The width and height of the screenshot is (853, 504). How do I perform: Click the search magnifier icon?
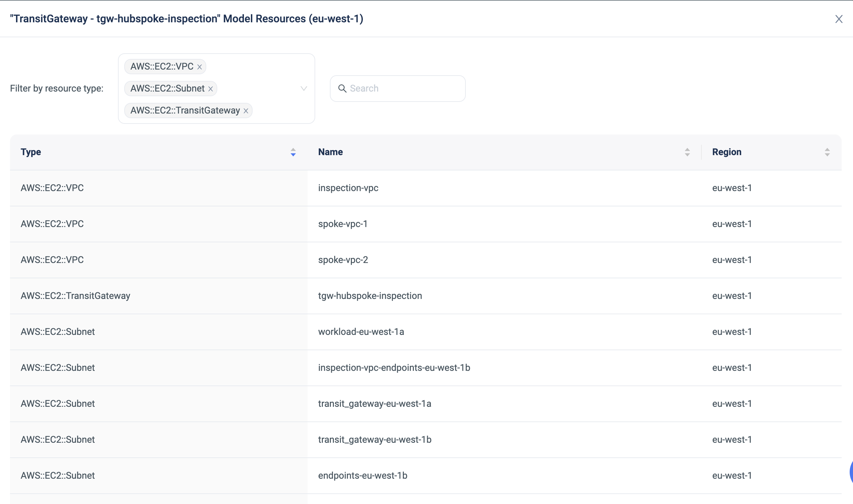pyautogui.click(x=342, y=89)
